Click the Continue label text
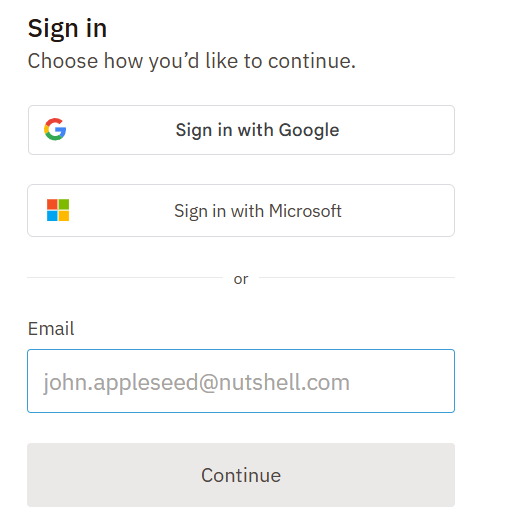 [241, 475]
